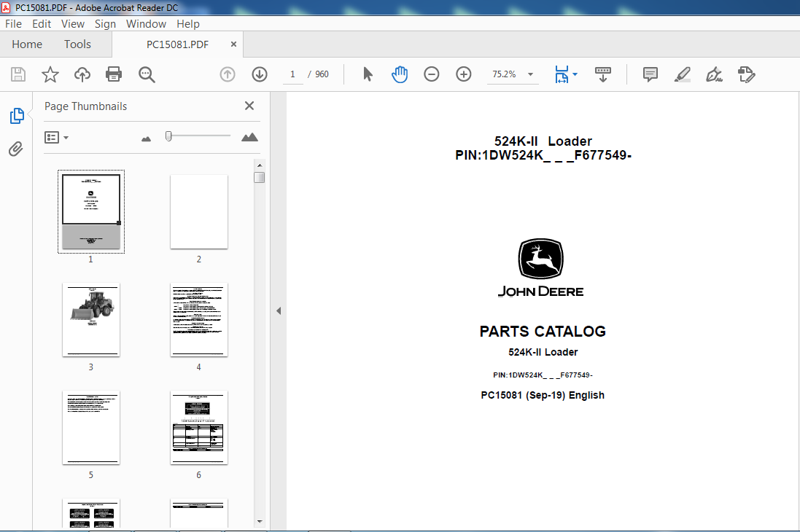Activate the Hand pan tool

400,74
